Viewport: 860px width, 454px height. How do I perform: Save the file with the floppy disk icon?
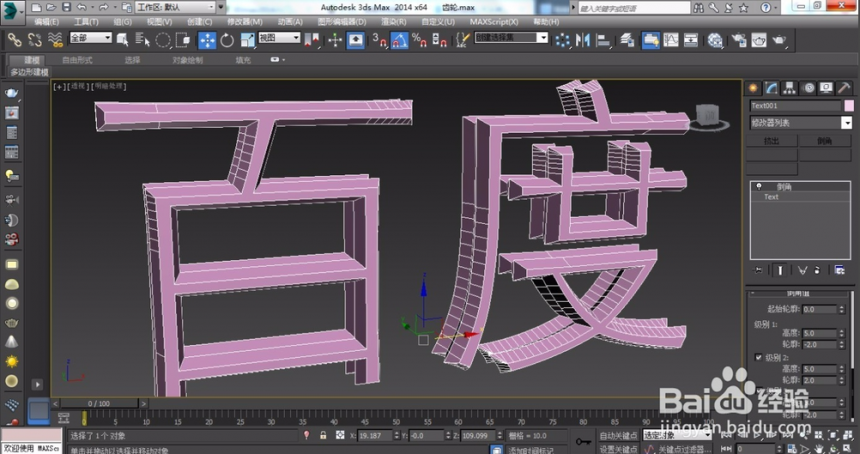[66, 8]
